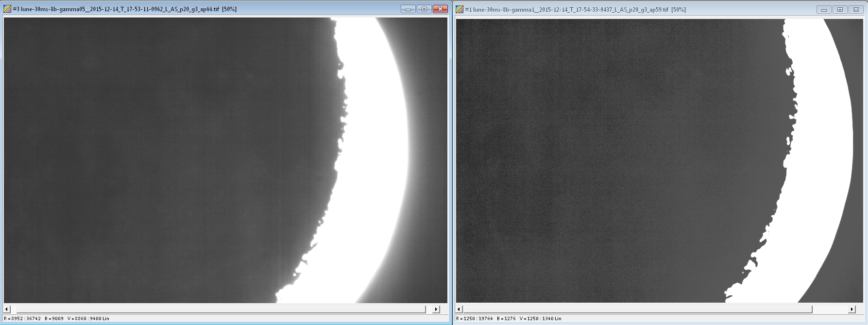Viewport: 868px width, 325px height.
Task: Click right scroll arrow in #3 window
Action: 436,309
